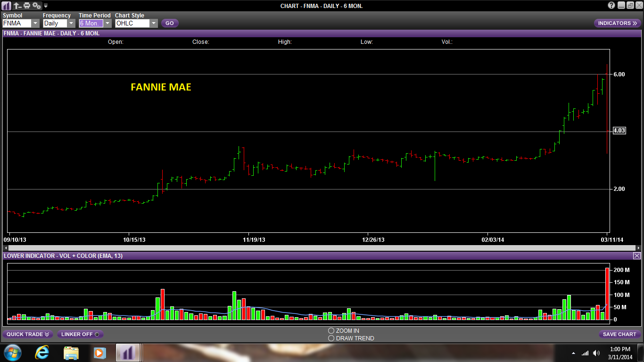644x362 pixels.
Task: Click the 50 M volume axis label
Action: [x=621, y=307]
